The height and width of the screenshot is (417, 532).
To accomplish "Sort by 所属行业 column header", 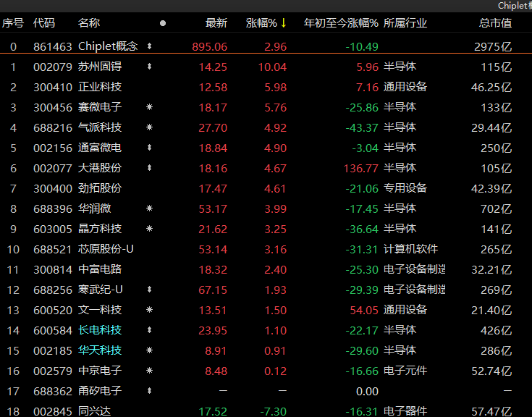I will [405, 23].
